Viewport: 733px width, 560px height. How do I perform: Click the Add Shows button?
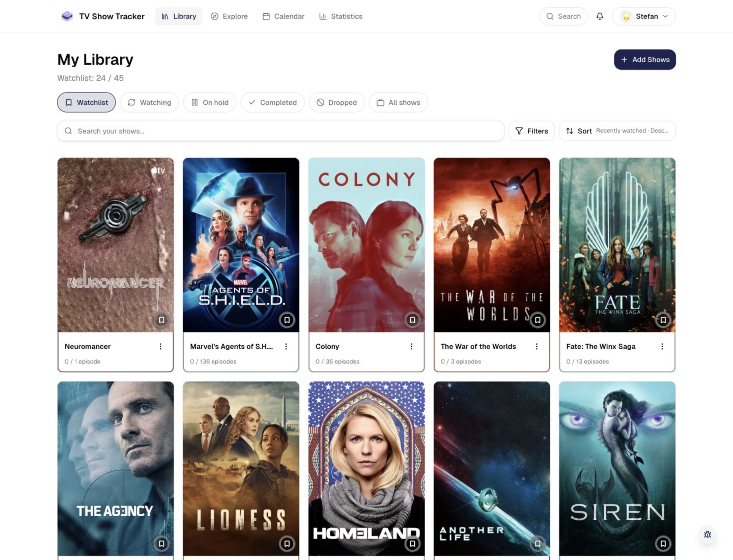coord(645,60)
